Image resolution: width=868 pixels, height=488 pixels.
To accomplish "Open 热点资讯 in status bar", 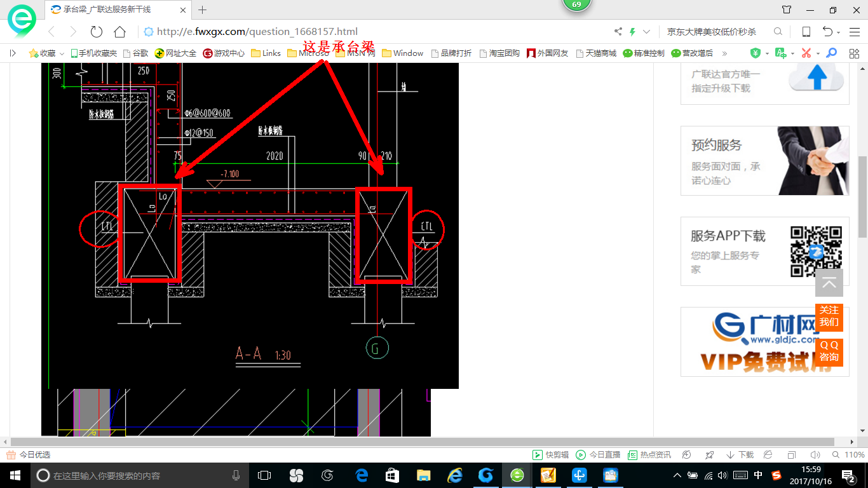I will pos(649,455).
